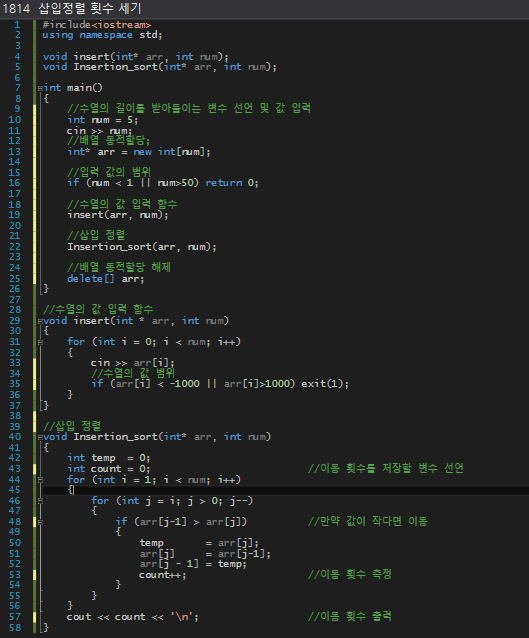Click comment '//만약 값이 작다면 이동'

point(368,521)
